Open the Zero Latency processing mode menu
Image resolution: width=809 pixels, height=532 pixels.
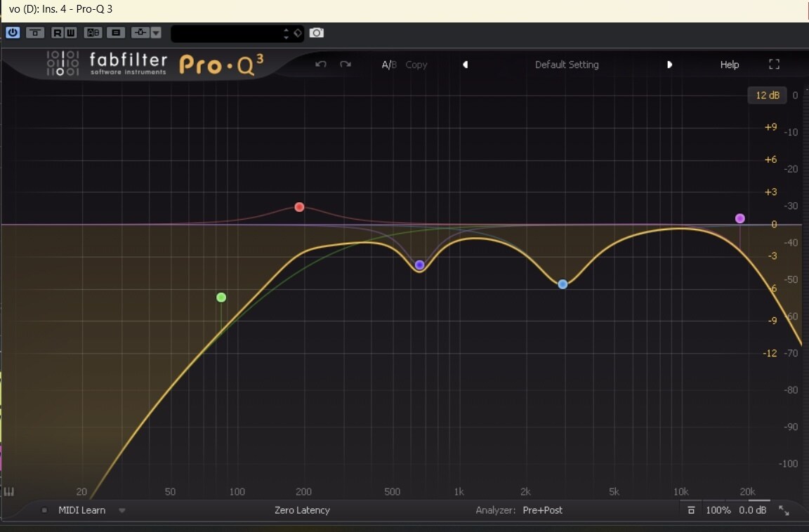(x=302, y=510)
